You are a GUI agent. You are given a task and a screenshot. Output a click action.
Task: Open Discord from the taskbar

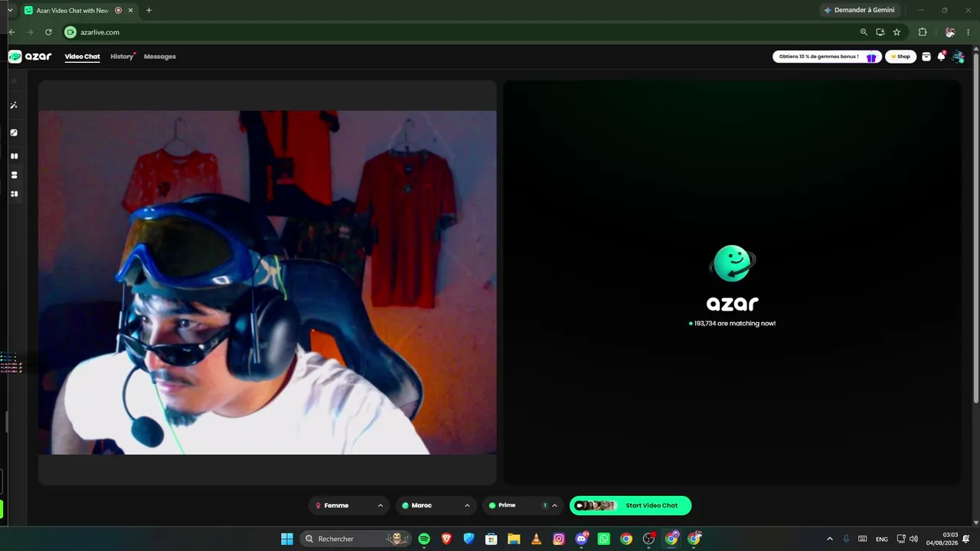581,539
